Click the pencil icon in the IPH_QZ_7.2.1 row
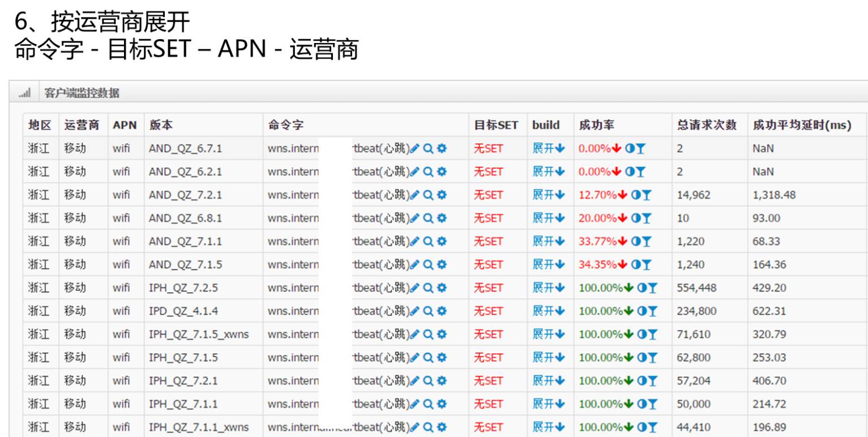The width and height of the screenshot is (868, 437). (415, 380)
